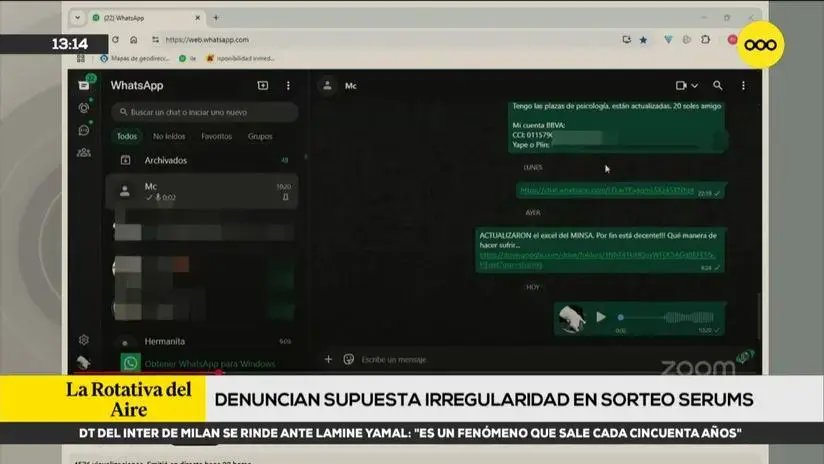This screenshot has height=464, width=824.
Task: Open the tab search dropdown arrow
Action: point(77,18)
